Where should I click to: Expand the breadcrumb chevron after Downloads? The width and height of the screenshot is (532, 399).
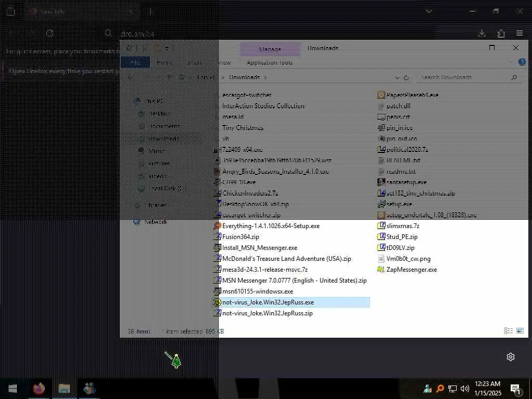tap(265, 78)
